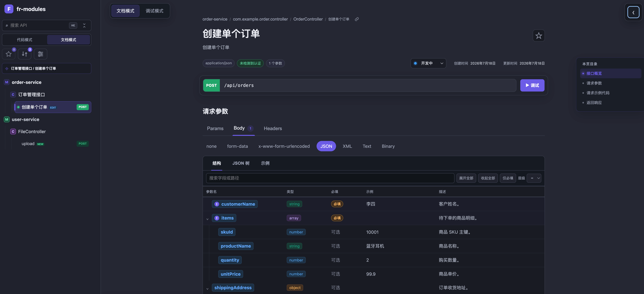Switch sidebar to 代码模式
Viewport: 644px width, 294px height.
coord(24,40)
